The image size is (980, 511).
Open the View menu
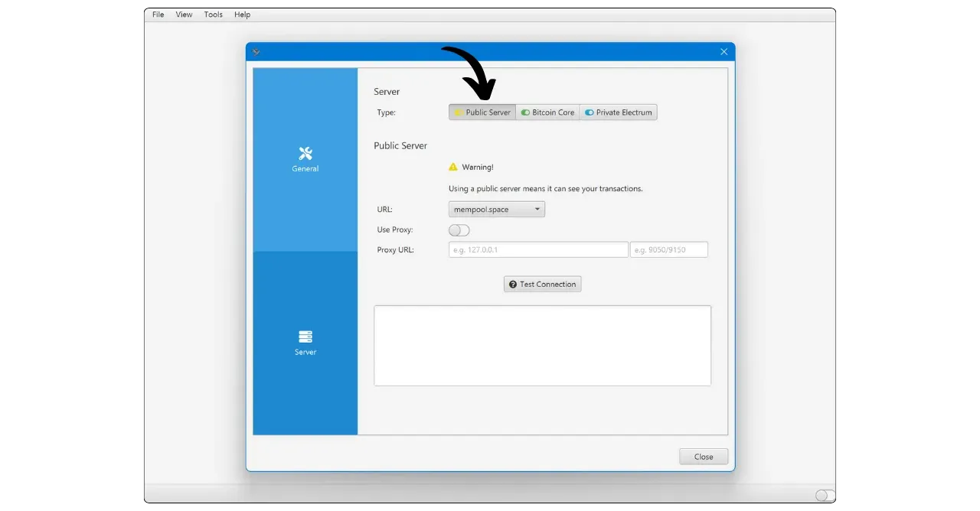[184, 15]
